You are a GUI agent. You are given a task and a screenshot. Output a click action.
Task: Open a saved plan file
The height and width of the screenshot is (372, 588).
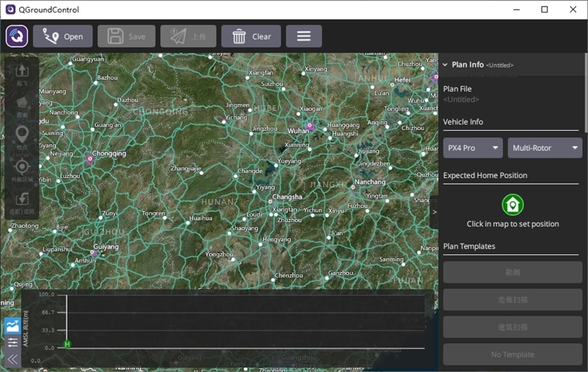[62, 36]
